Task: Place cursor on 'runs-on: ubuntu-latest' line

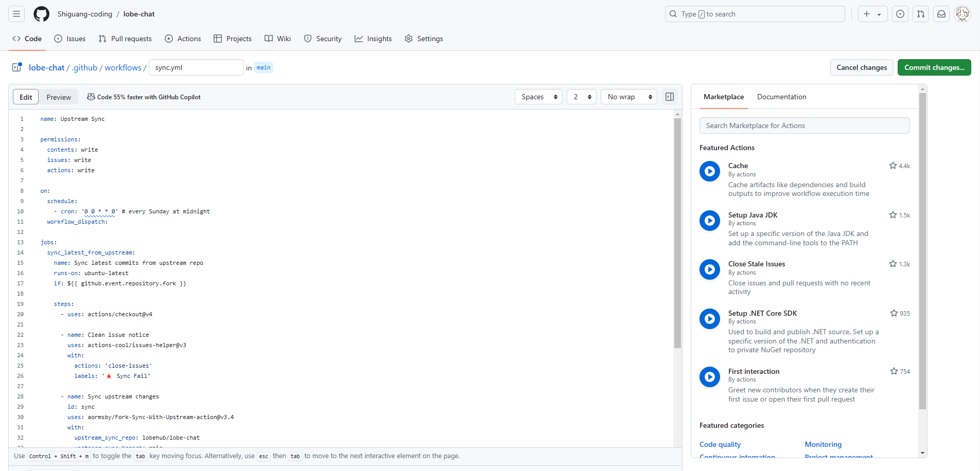Action: click(91, 273)
